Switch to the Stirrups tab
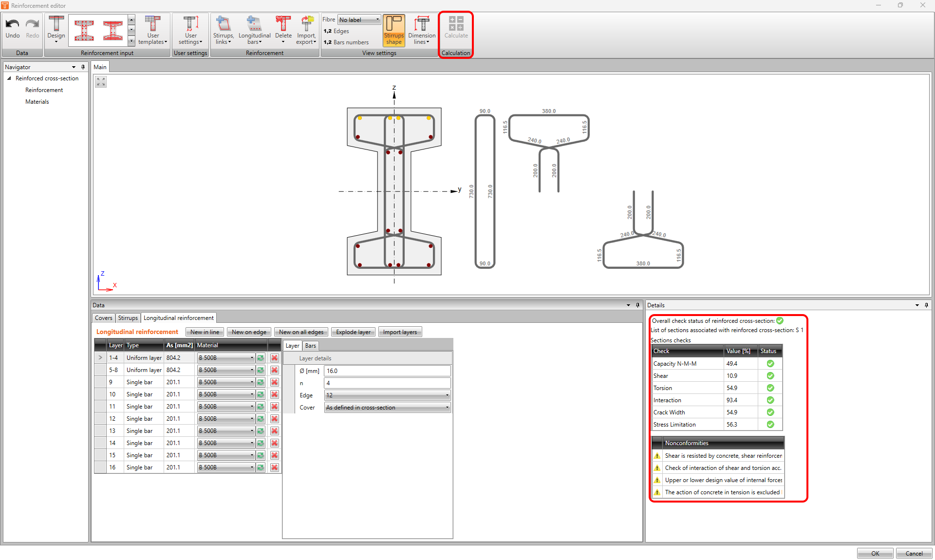935x560 pixels. [x=128, y=318]
